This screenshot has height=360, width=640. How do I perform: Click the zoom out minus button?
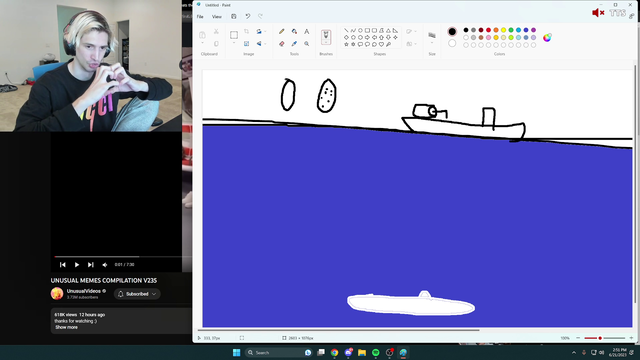(x=578, y=338)
